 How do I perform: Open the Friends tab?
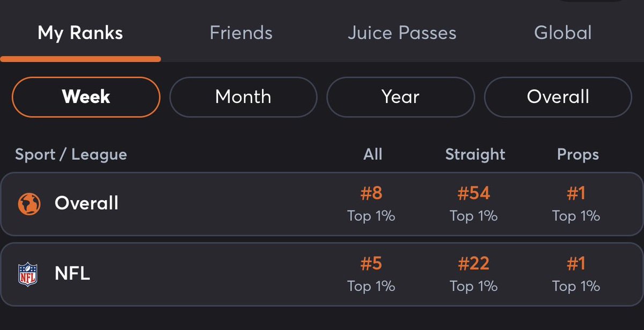coord(241,33)
